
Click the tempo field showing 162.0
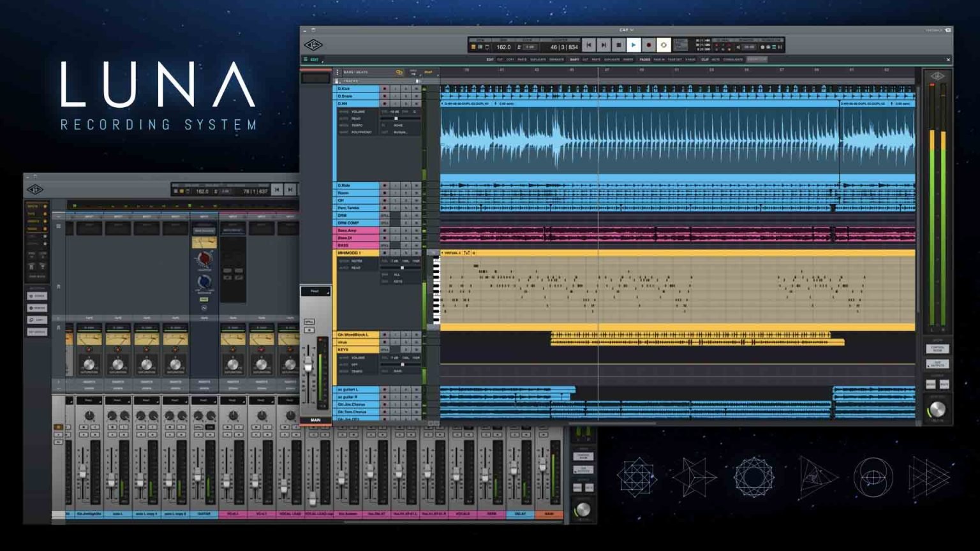click(504, 46)
